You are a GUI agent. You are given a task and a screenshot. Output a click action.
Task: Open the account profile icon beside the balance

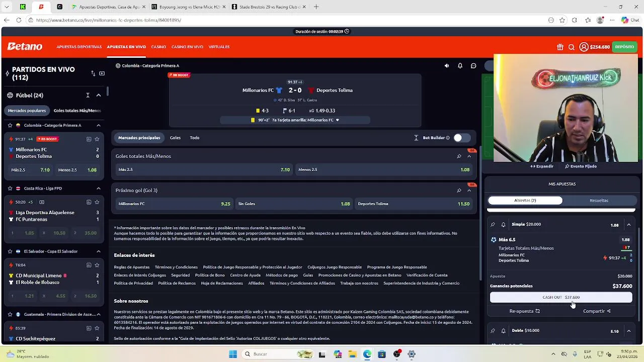584,47
